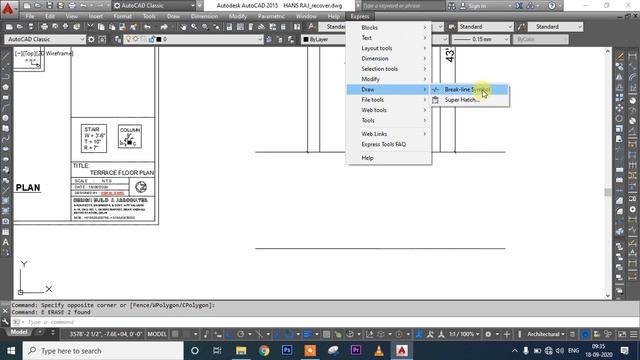
Task: Toggle the layer freeze sun icon
Action: pos(136,39)
